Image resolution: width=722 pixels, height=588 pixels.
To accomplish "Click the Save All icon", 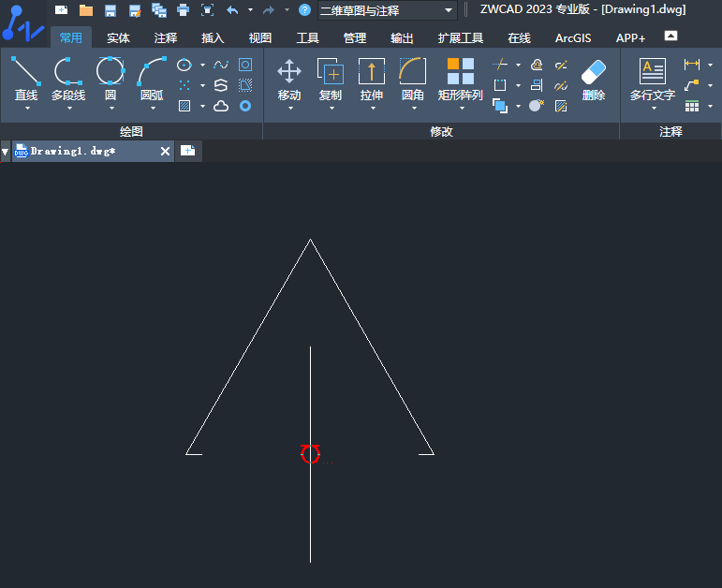I will click(x=159, y=10).
